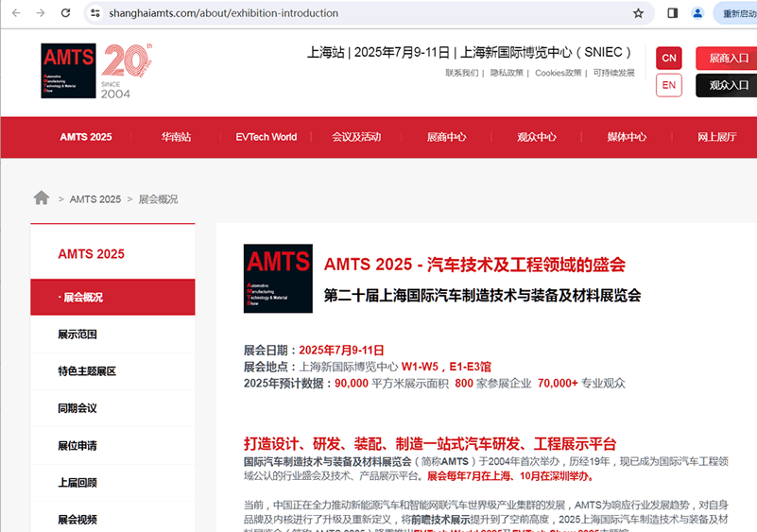Select 展示范围 in sidebar
757x532 pixels.
pyautogui.click(x=113, y=335)
